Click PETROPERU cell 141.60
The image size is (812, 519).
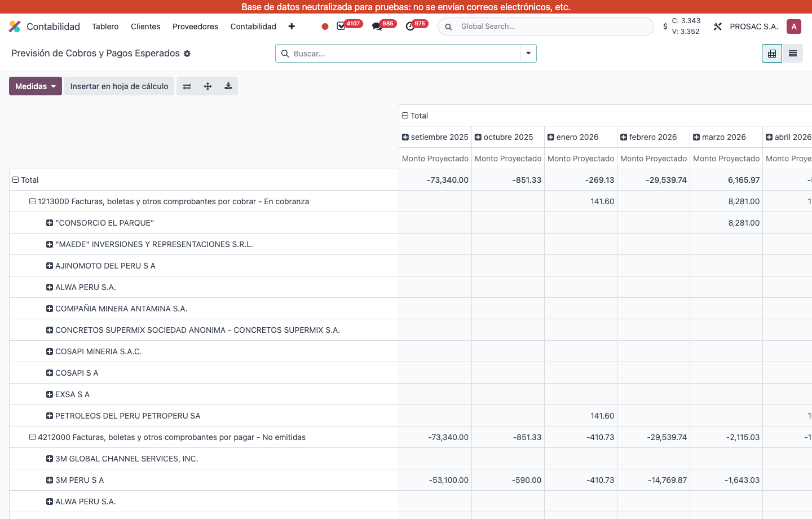[581, 416]
